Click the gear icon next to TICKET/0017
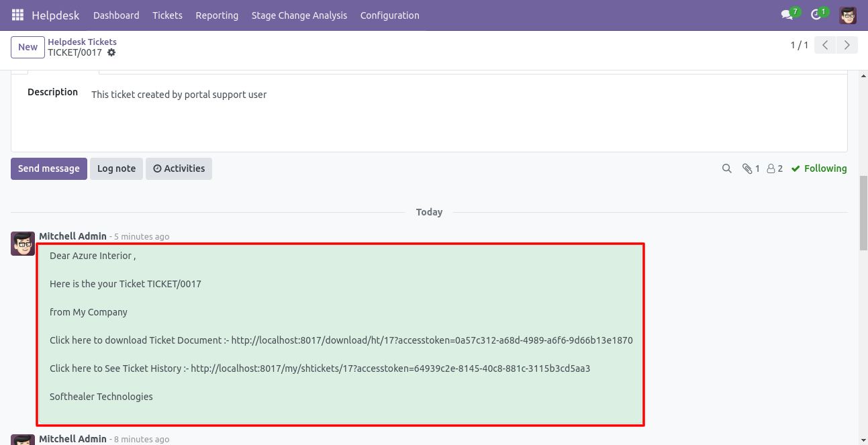Screen dimensions: 868x445 (111, 52)
